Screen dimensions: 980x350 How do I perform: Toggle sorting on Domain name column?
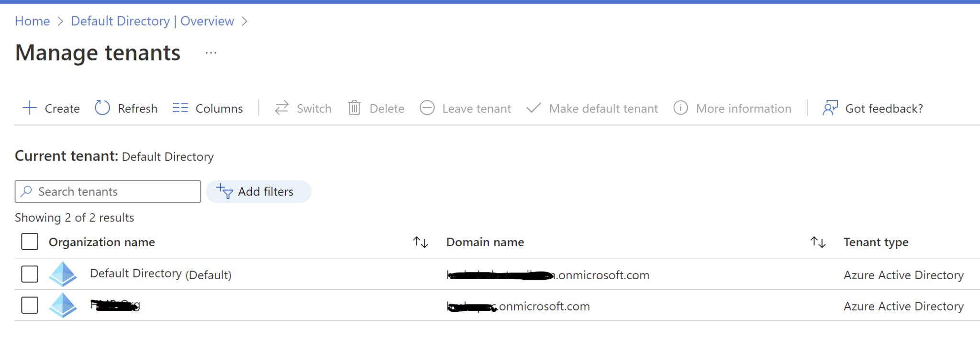(818, 242)
